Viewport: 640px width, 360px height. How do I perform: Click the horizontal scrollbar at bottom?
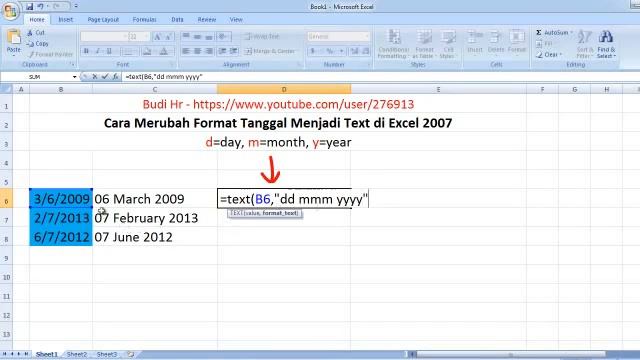(510, 354)
